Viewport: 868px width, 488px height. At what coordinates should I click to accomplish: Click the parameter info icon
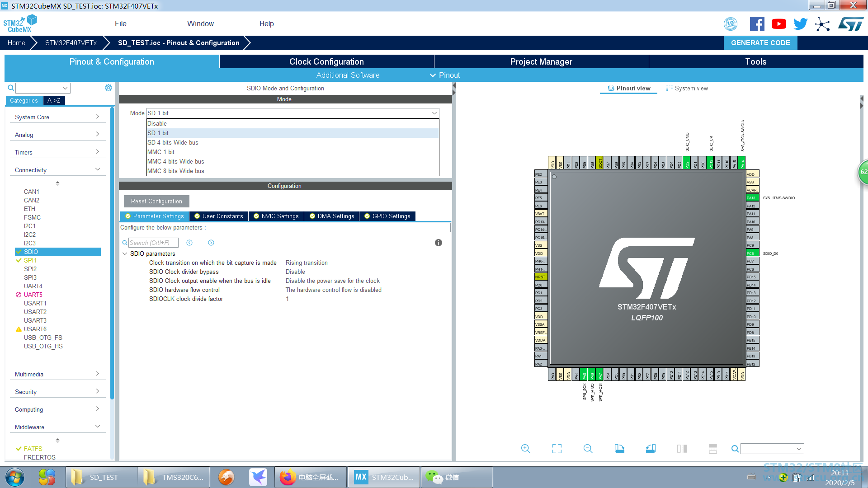tap(439, 243)
